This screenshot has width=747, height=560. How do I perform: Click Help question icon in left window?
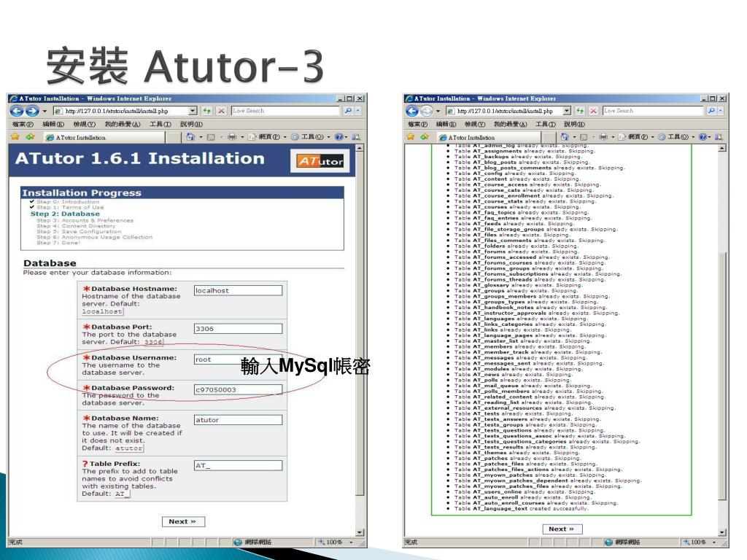(338, 137)
